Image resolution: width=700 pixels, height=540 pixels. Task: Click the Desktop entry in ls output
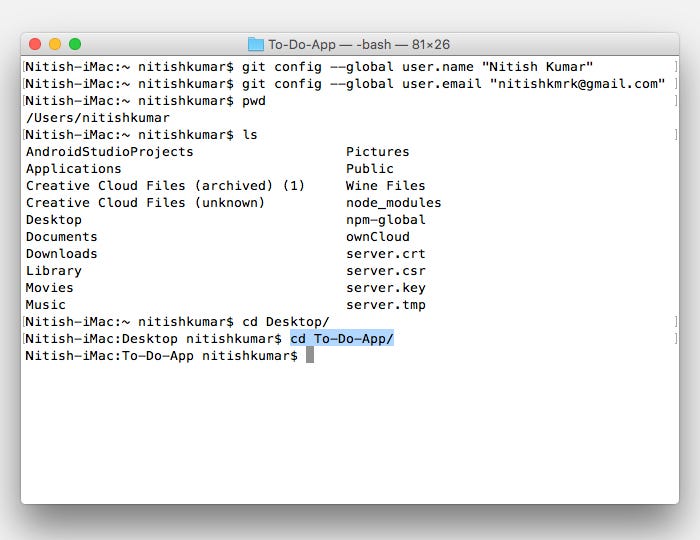click(x=54, y=220)
